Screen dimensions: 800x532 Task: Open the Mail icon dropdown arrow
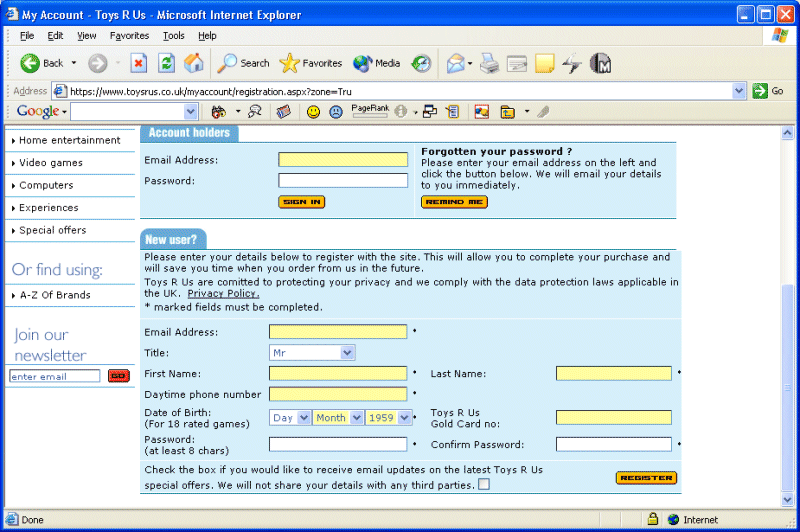[469, 64]
